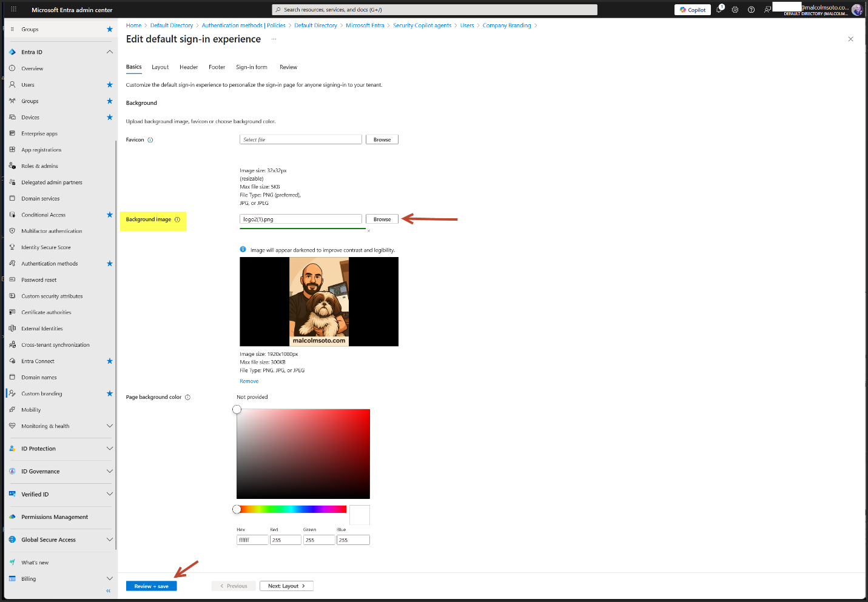Click Remove link under background image

point(249,381)
